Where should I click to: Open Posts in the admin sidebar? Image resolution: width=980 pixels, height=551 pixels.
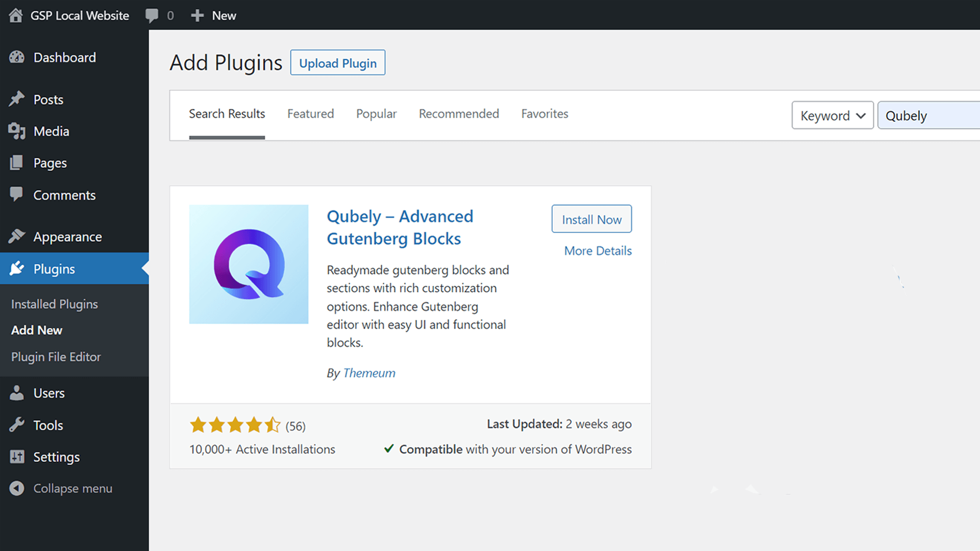[x=48, y=99]
